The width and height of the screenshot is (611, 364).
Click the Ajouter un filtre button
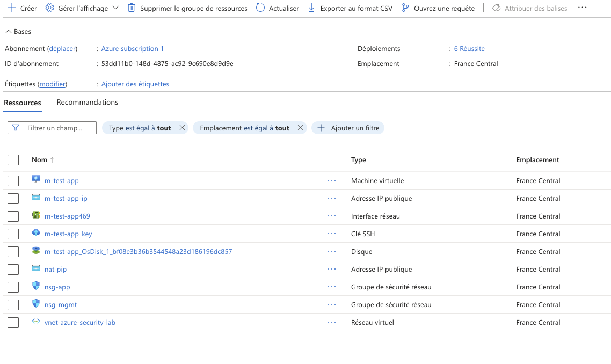(x=348, y=128)
